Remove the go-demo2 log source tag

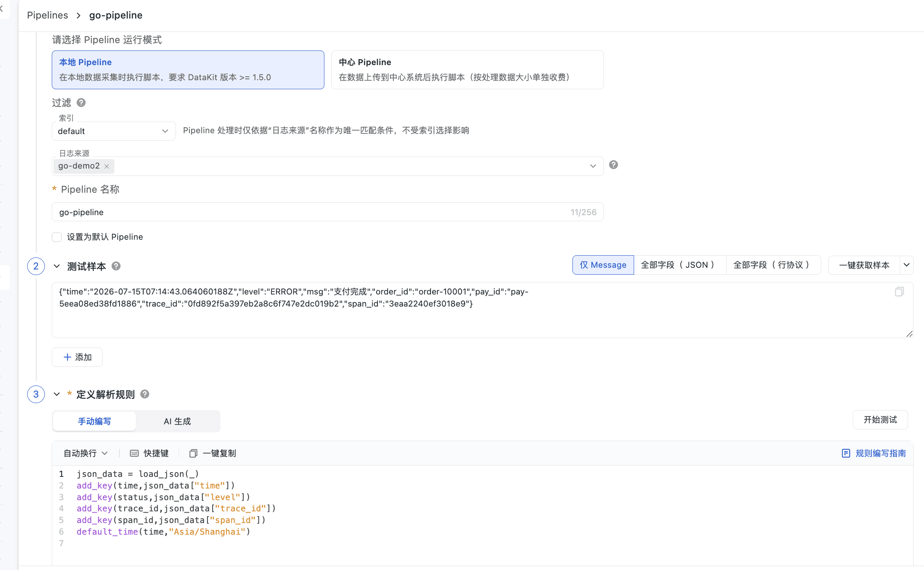107,166
